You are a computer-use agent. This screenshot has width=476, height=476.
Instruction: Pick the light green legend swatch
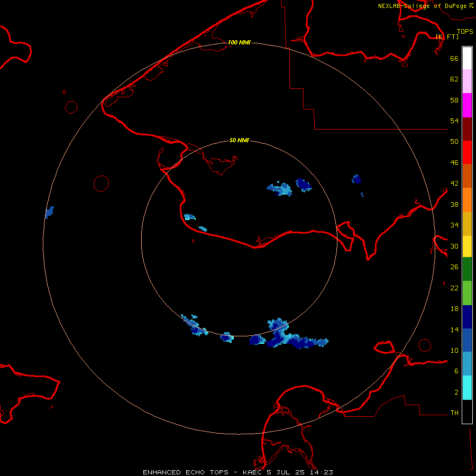pyautogui.click(x=467, y=293)
